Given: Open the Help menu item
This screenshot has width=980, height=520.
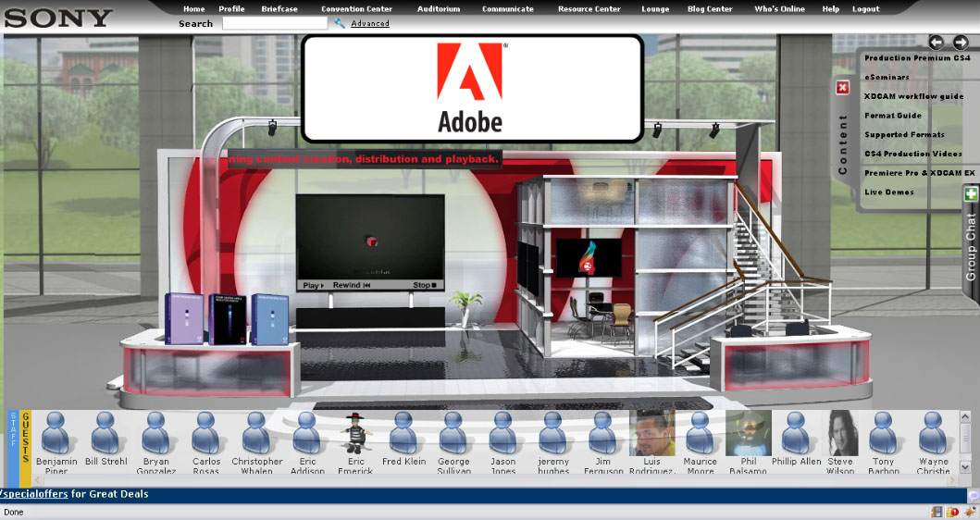Looking at the screenshot, I should point(831,8).
